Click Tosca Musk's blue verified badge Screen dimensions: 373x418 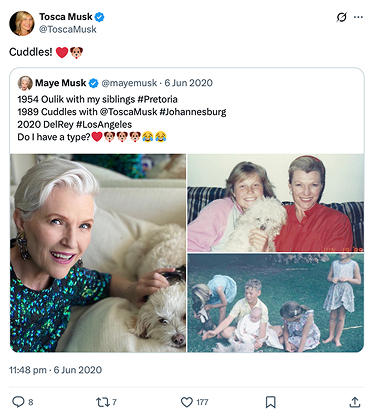click(x=99, y=17)
